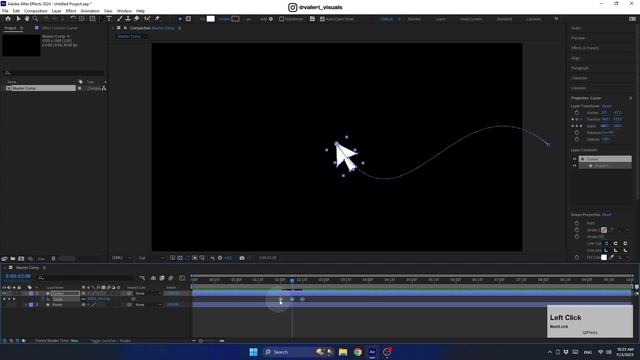The width and height of the screenshot is (640, 360).
Task: Select the Hand tool
Action: pos(27,19)
